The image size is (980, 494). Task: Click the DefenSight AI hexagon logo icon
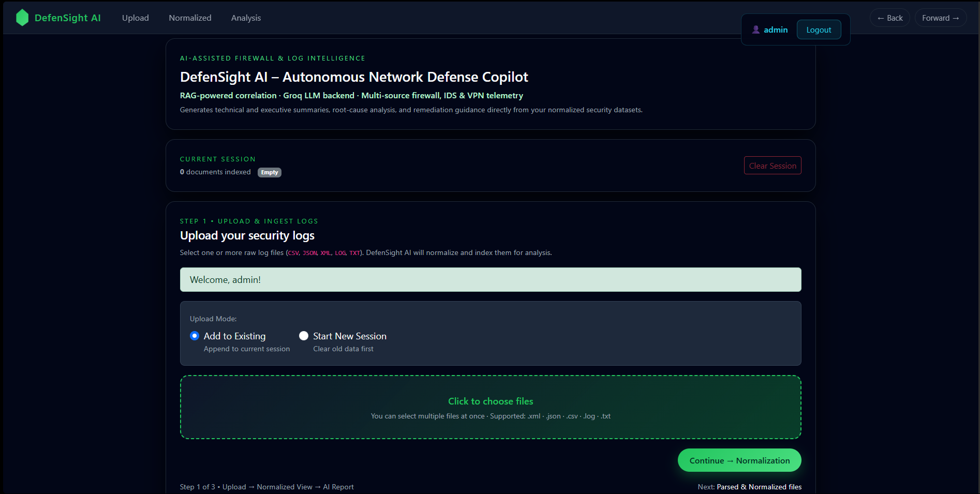click(x=22, y=18)
